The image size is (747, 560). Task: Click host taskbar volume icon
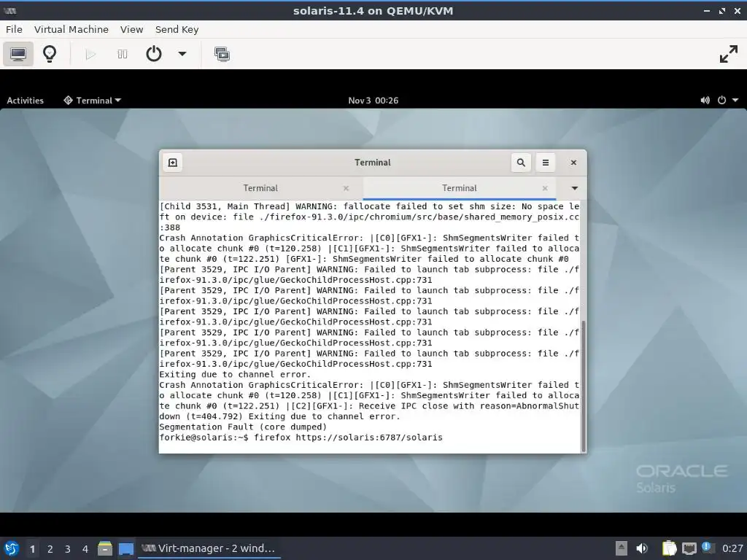click(642, 548)
